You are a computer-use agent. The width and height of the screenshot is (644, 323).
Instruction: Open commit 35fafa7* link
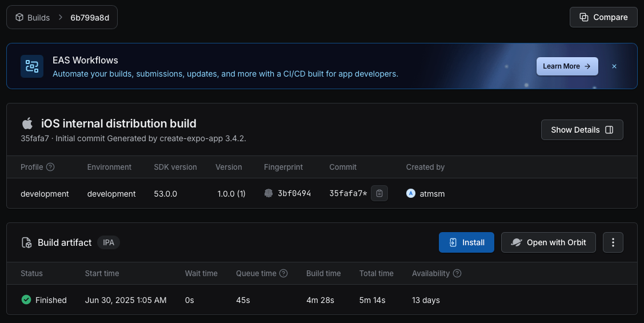pos(348,194)
